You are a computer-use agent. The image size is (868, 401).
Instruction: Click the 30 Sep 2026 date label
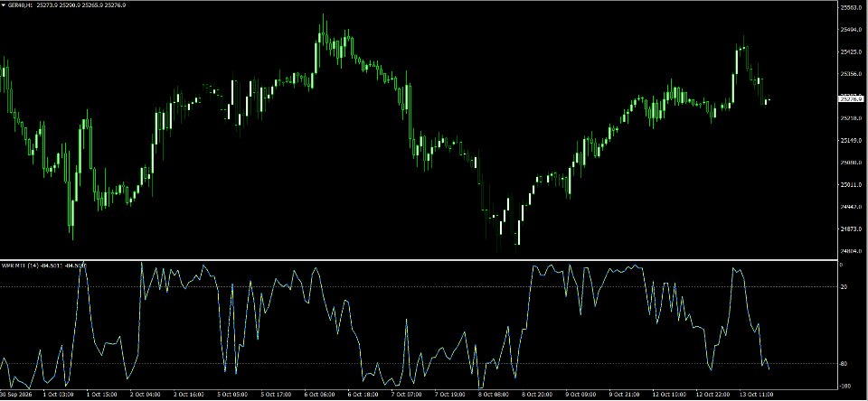15,395
